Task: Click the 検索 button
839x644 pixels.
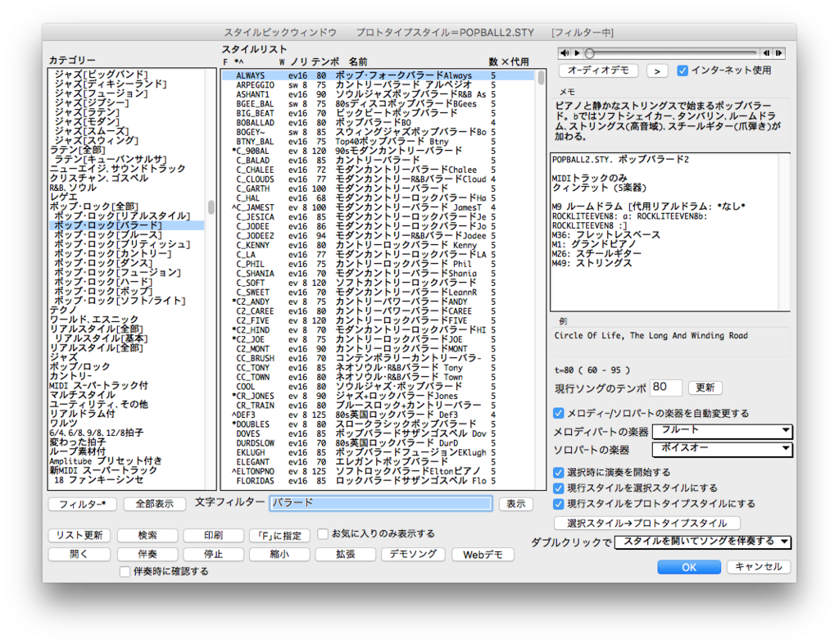Action: point(147,535)
